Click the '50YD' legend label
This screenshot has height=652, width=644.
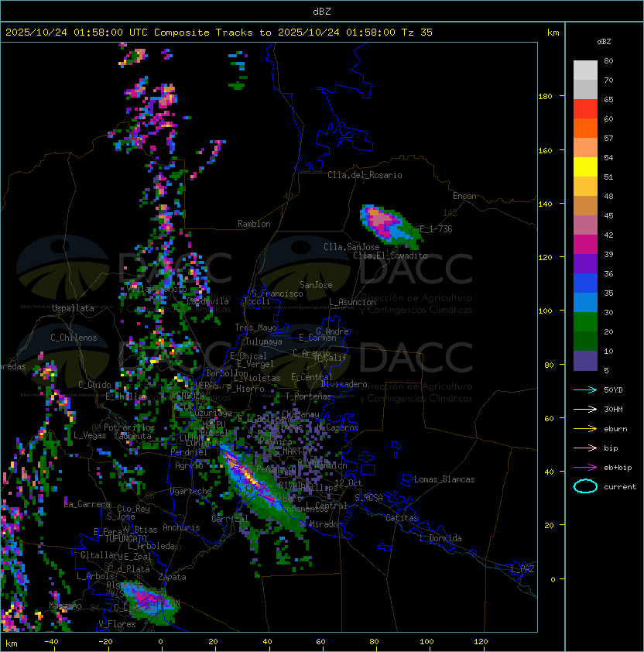(x=613, y=390)
